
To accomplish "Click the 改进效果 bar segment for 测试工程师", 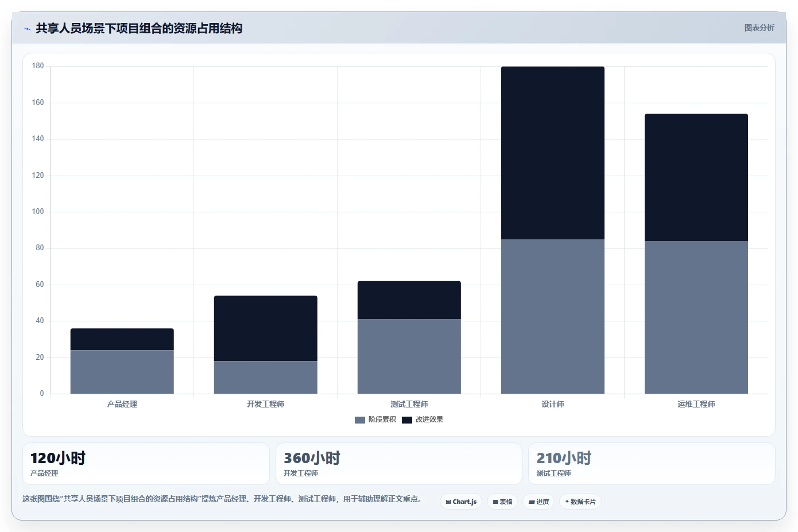I will coord(409,300).
